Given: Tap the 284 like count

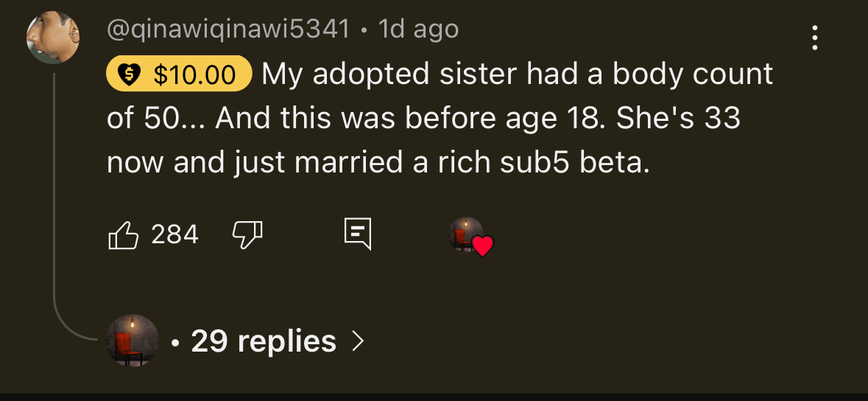Looking at the screenshot, I should [175, 234].
